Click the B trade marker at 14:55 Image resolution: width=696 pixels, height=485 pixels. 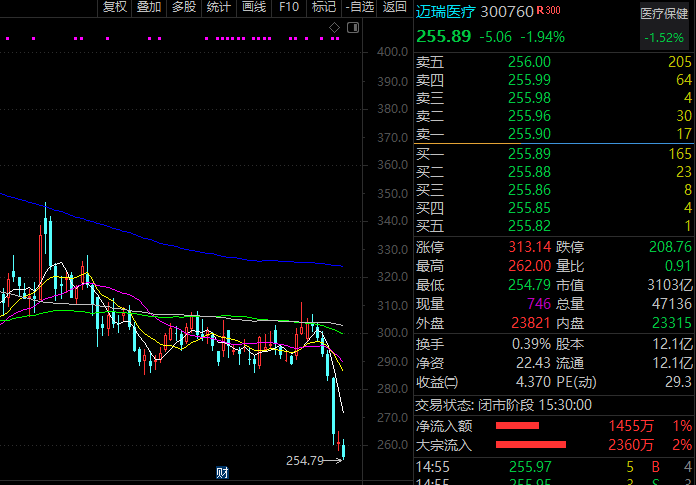click(x=656, y=466)
